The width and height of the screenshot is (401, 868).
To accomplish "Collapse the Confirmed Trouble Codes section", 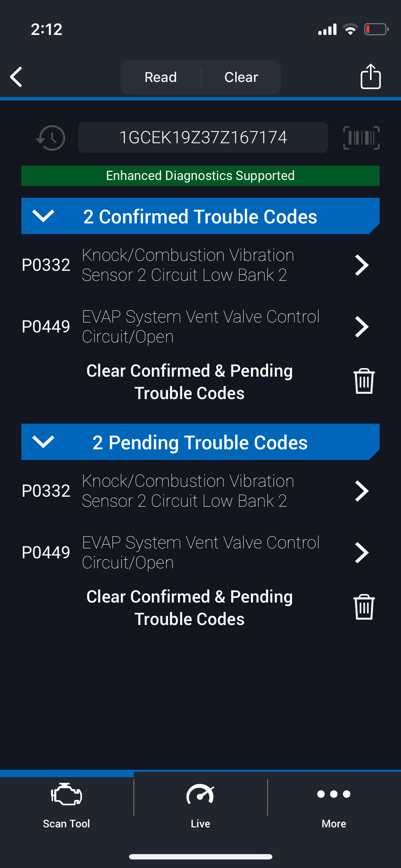I will point(43,216).
